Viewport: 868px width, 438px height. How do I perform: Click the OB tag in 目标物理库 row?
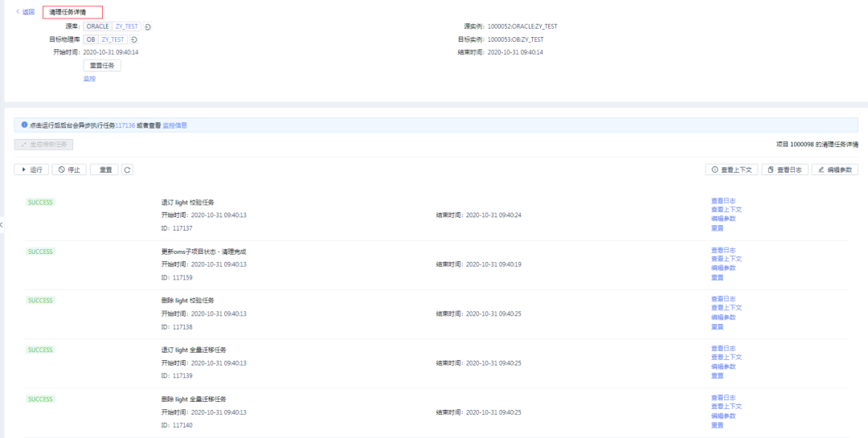tap(91, 40)
